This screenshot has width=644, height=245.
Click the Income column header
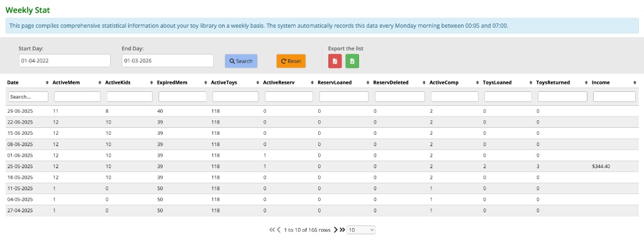[x=601, y=83]
